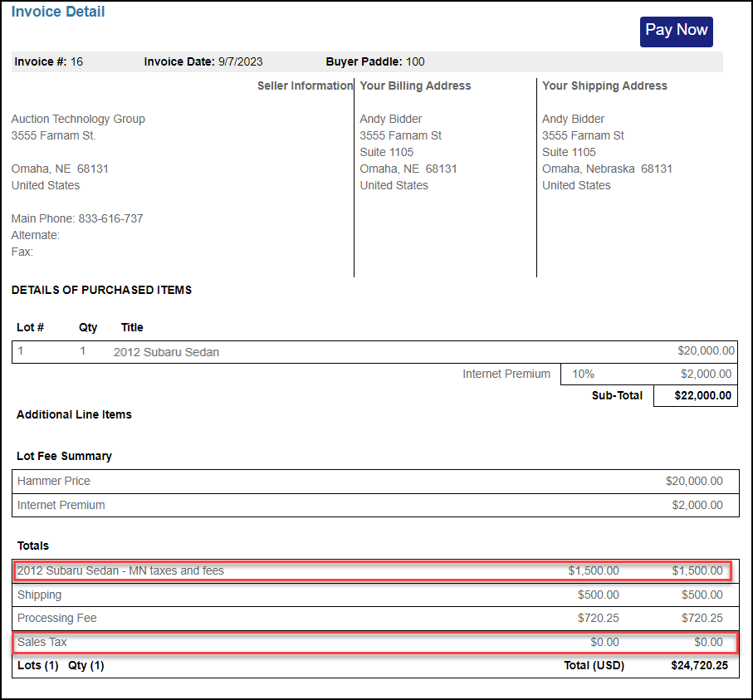
Task: Click the Pay Now button
Action: tap(676, 32)
